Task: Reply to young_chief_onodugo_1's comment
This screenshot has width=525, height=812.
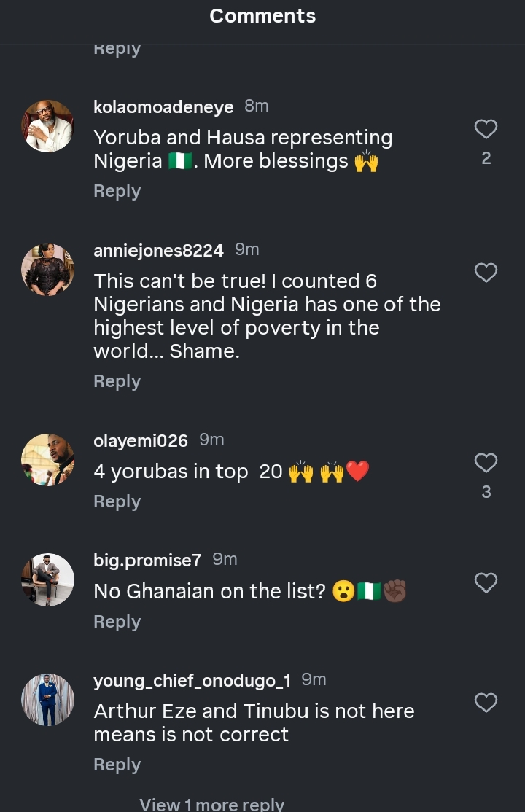Action: click(117, 765)
